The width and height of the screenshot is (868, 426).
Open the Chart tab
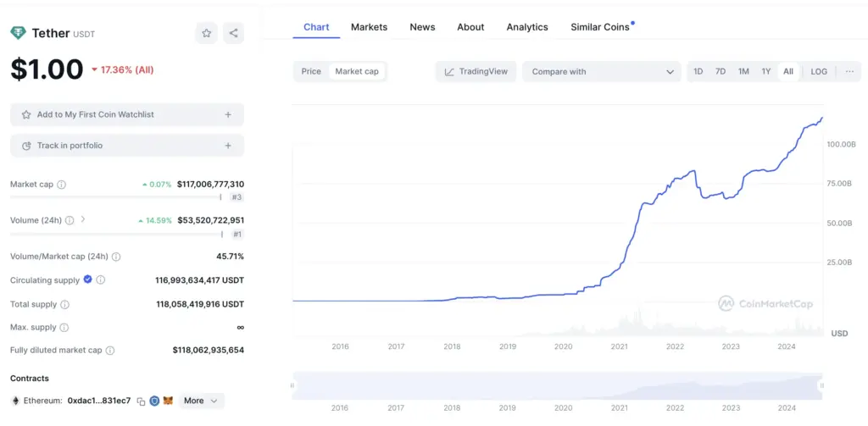317,27
